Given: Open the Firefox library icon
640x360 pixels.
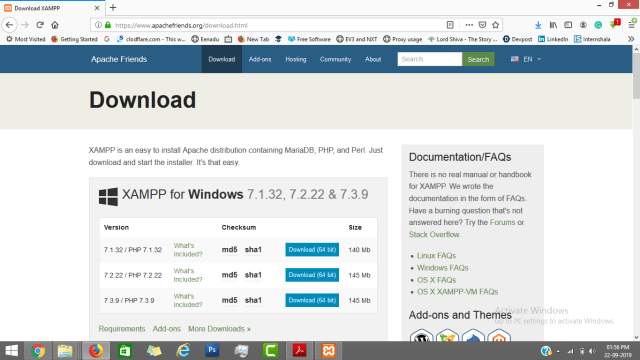Looking at the screenshot, I should [x=553, y=25].
